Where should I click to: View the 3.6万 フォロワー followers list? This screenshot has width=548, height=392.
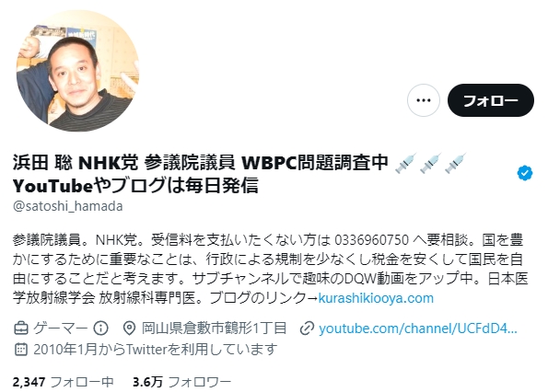coord(181,382)
